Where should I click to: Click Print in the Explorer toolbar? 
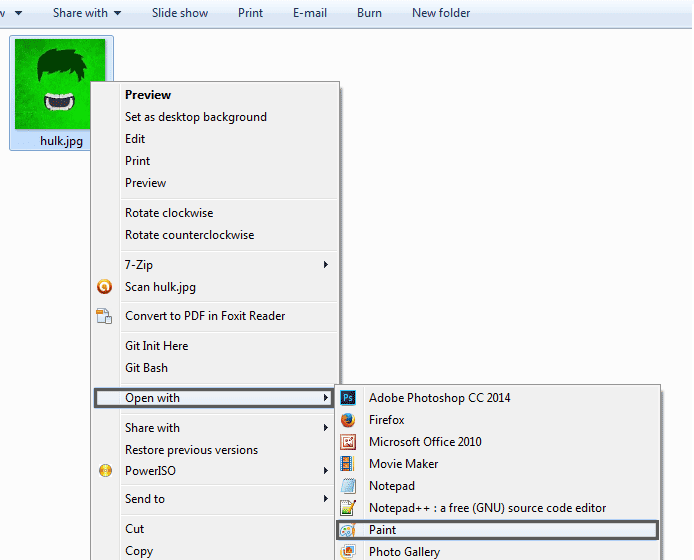point(251,13)
